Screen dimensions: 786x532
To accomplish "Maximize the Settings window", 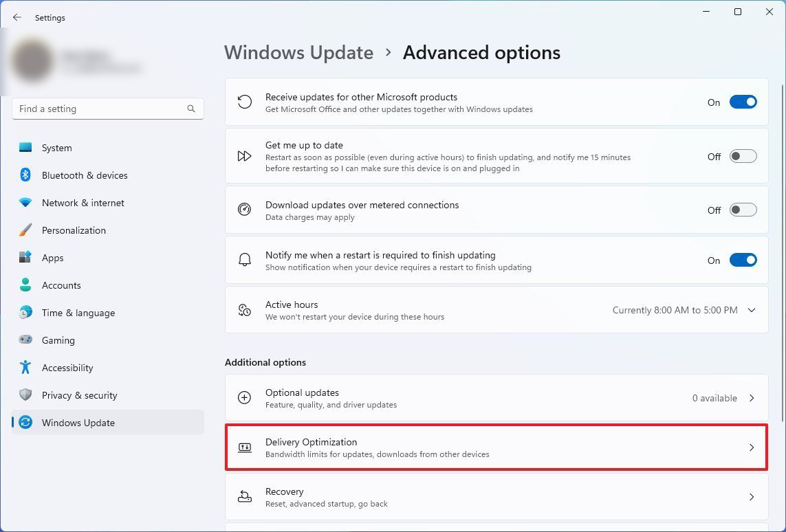I will 738,12.
